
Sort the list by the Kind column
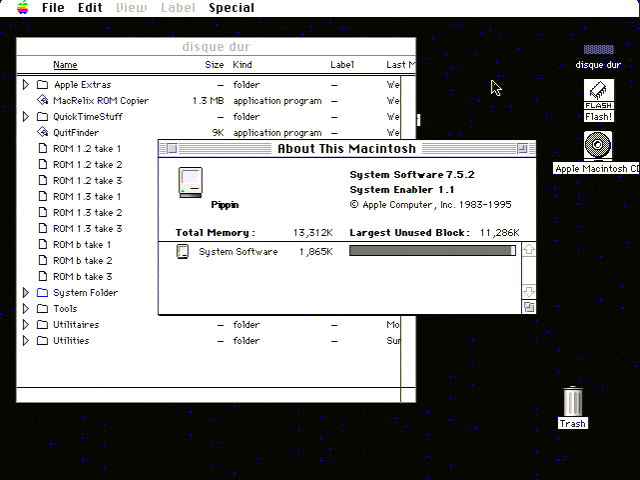click(x=242, y=64)
